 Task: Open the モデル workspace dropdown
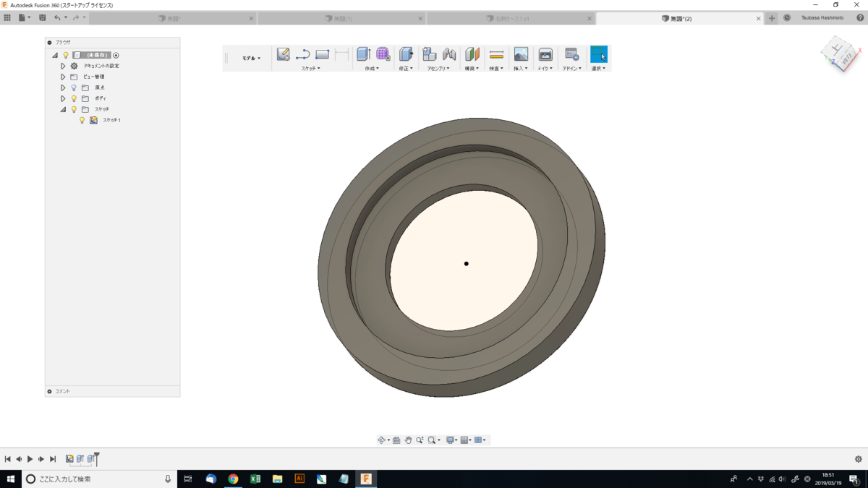(251, 58)
